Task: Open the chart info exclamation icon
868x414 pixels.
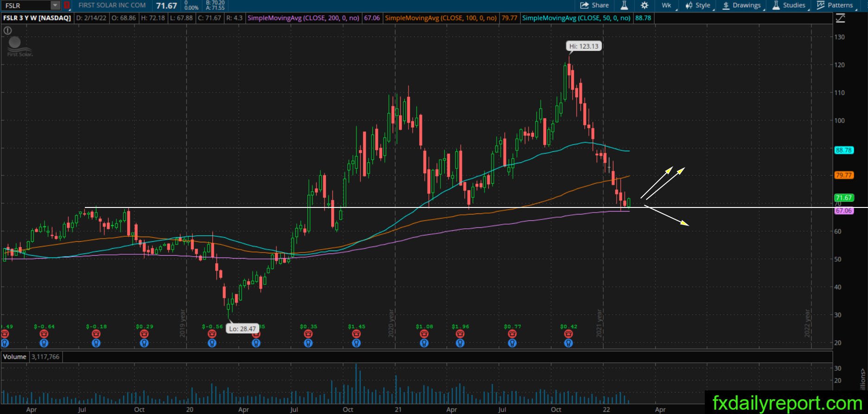Action: pos(7,31)
